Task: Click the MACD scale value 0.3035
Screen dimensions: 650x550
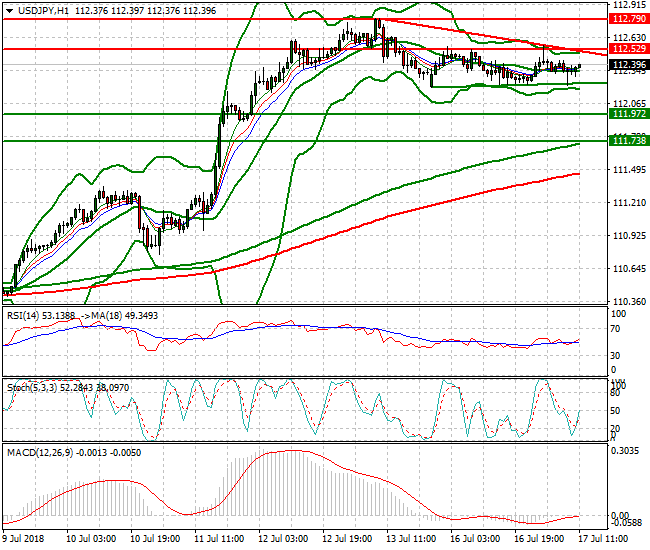Action: pos(625,451)
